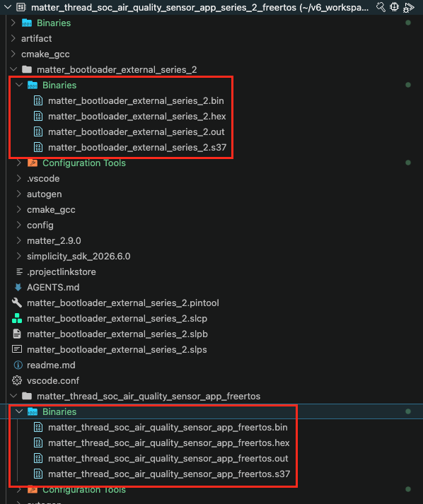Expand the artifact folder chevron
The width and height of the screenshot is (423, 504).
13,38
